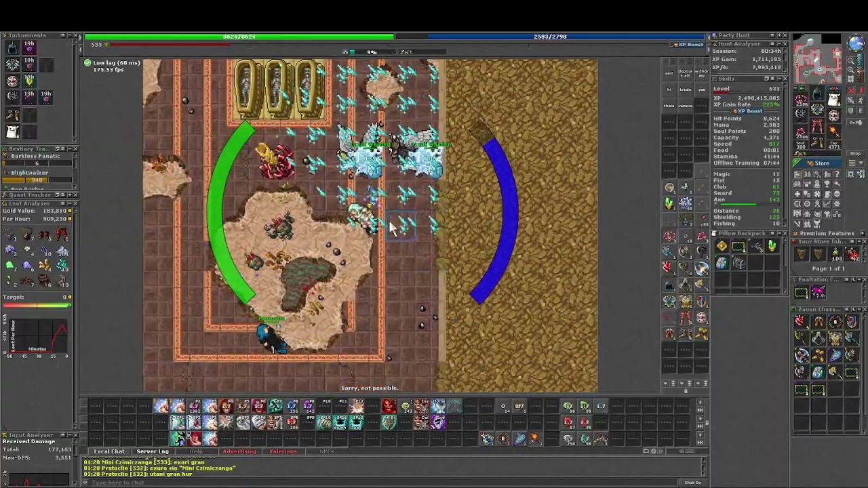Click the white cat item in Imbuements
868x488 pixels.
point(12,131)
